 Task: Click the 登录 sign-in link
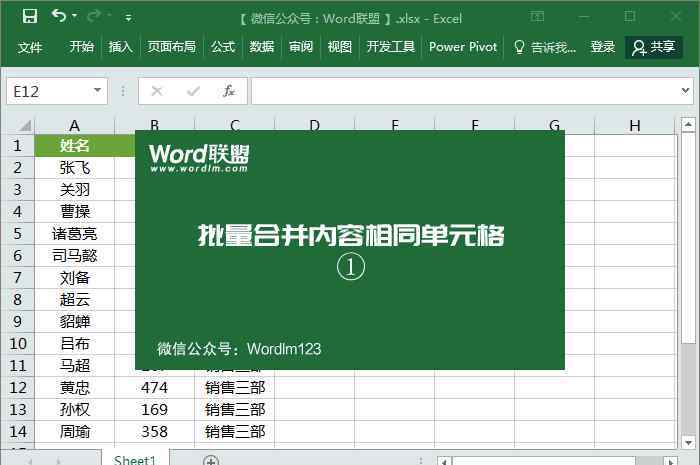point(603,46)
